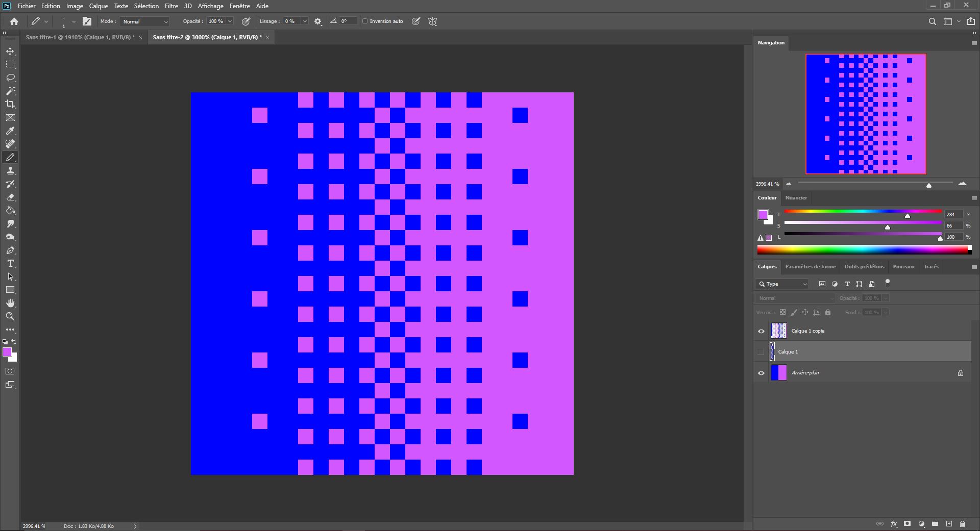
Task: Select the Move tool
Action: point(10,51)
